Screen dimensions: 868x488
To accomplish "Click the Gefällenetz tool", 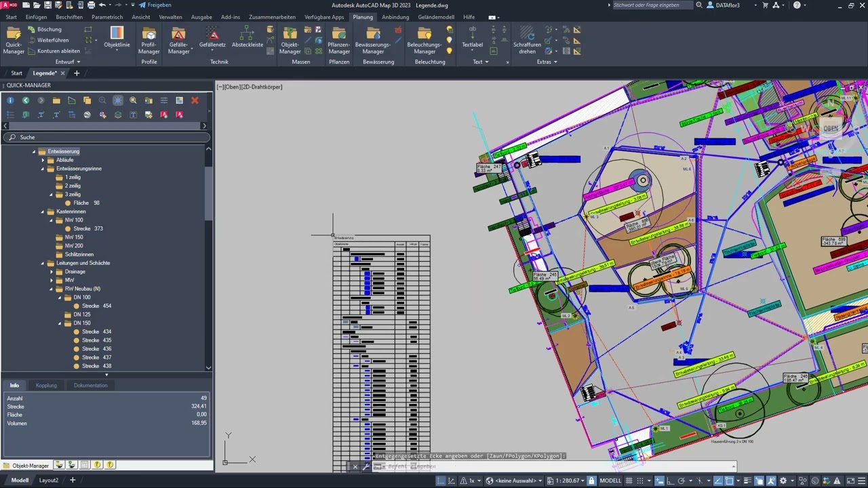I will pos(212,38).
